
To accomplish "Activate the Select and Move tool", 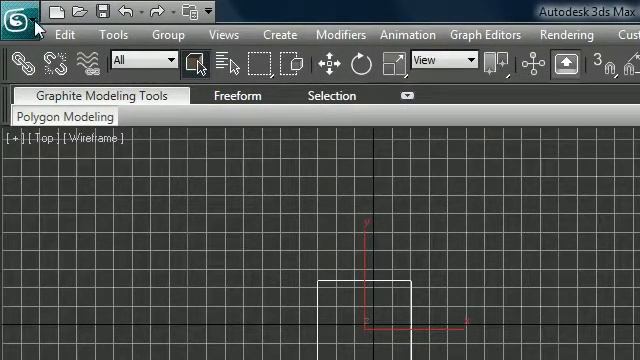I will 329,64.
